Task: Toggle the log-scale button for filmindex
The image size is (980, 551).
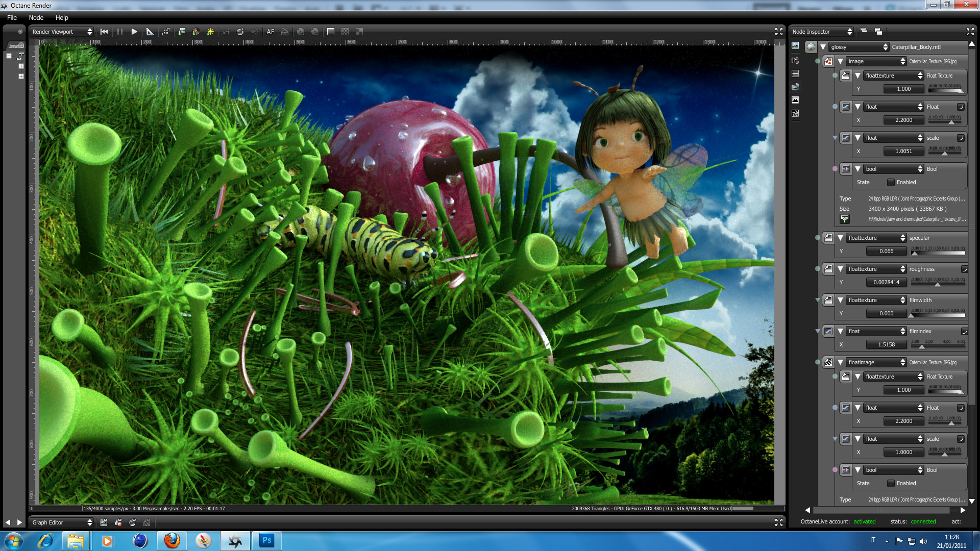Action: point(964,331)
